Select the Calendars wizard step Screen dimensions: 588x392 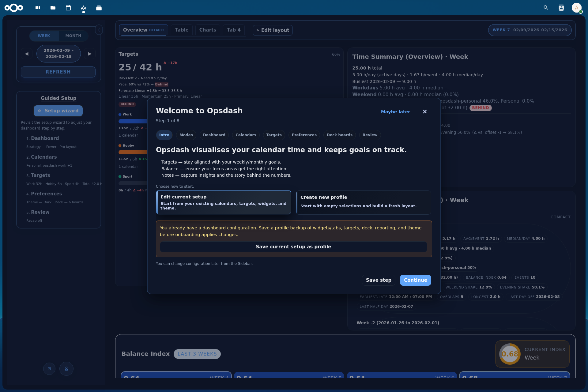246,135
